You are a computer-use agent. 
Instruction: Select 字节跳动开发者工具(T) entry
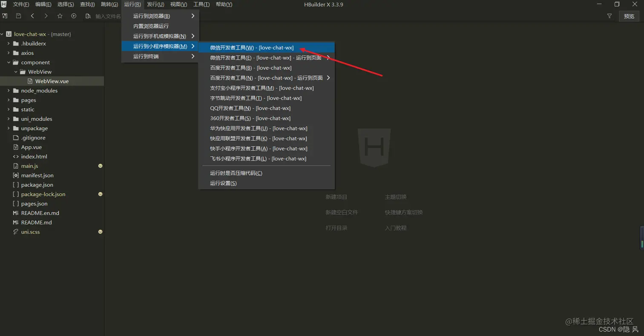point(266,98)
